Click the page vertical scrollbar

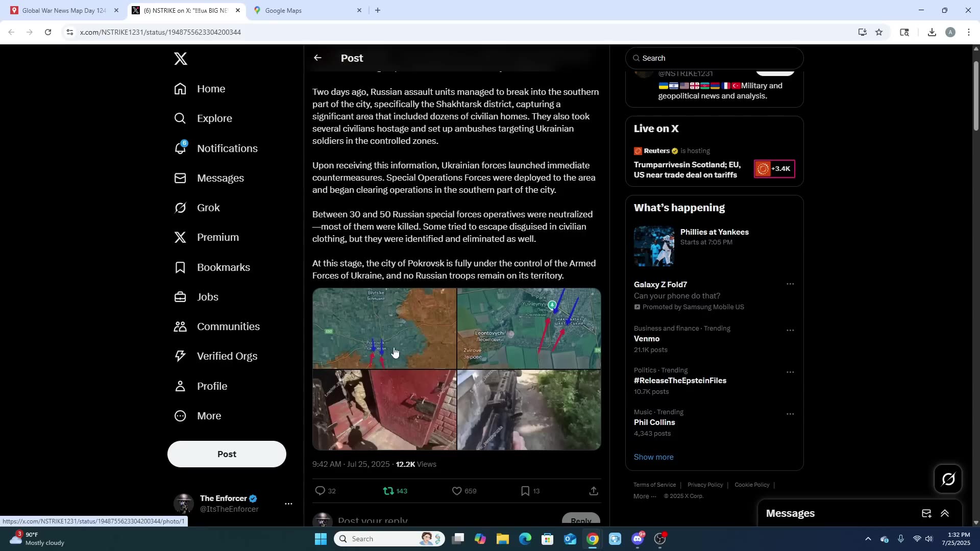pos(976,96)
